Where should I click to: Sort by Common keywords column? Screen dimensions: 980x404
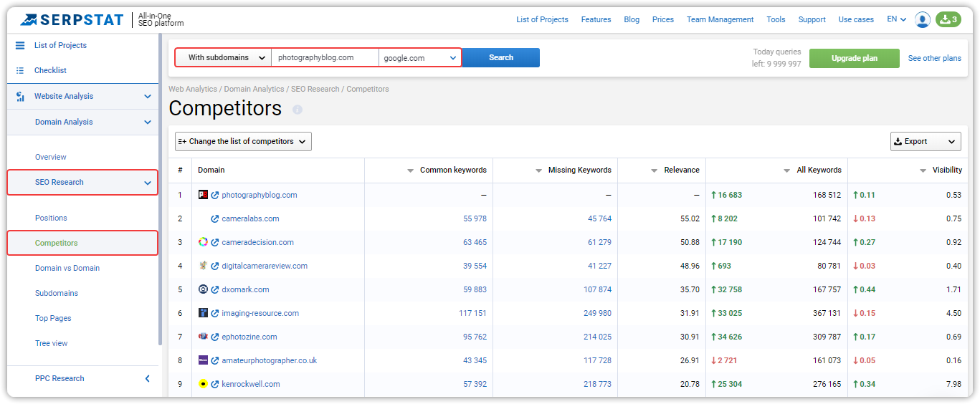447,170
